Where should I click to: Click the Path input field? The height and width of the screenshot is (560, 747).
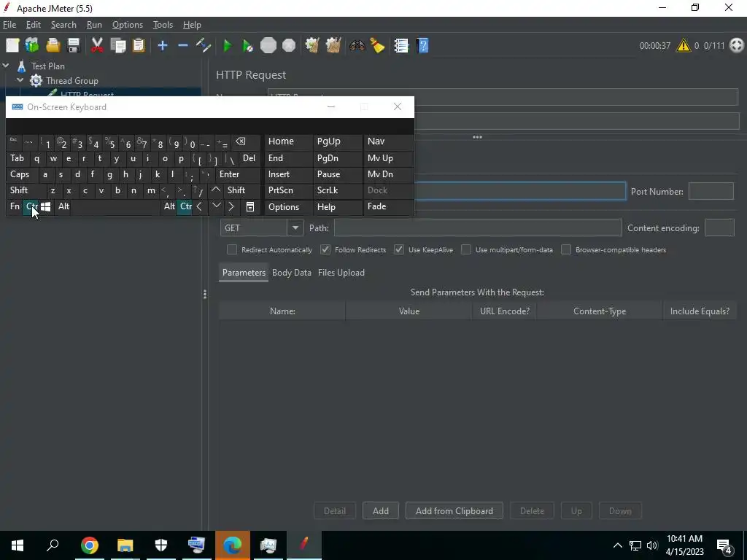478,228
